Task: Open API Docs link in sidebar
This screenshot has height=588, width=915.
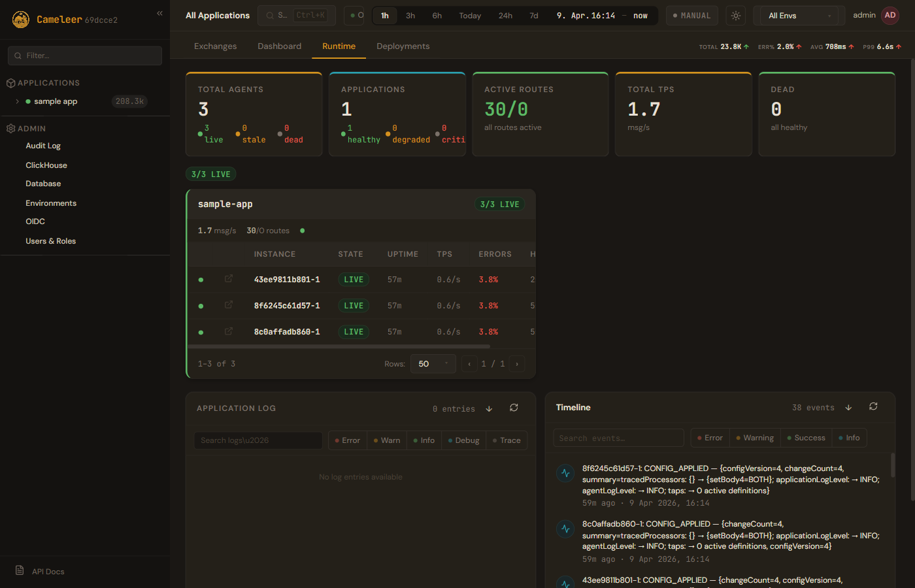Action: 48,572
